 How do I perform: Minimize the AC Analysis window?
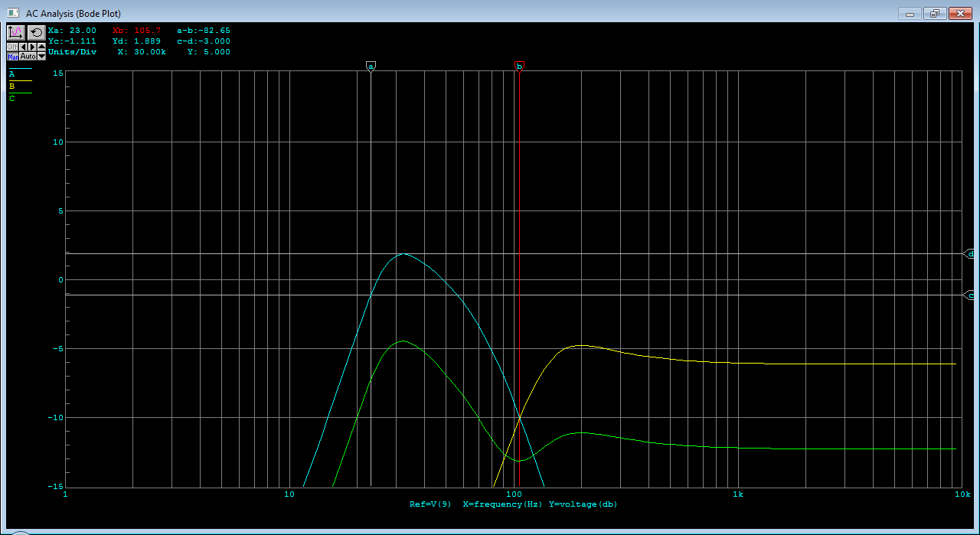click(x=910, y=13)
